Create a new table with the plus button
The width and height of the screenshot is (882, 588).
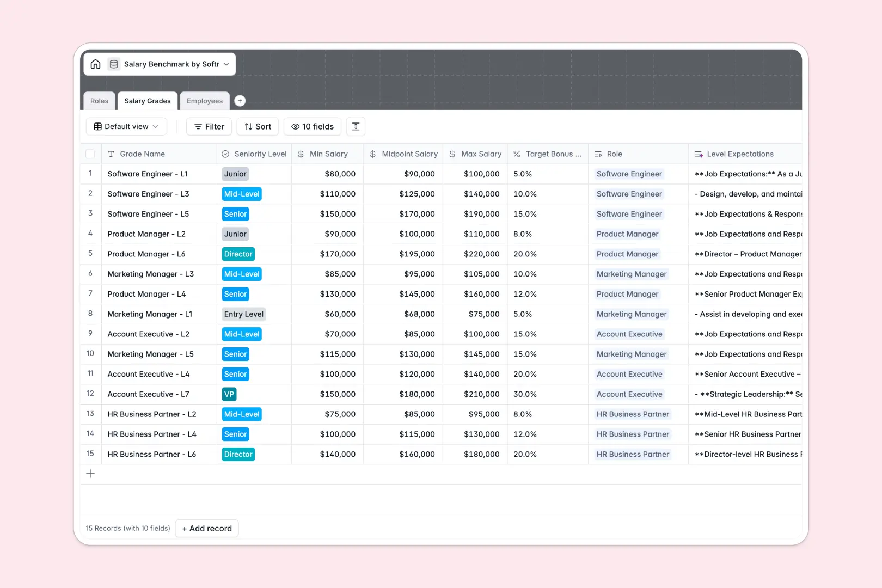pyautogui.click(x=240, y=101)
